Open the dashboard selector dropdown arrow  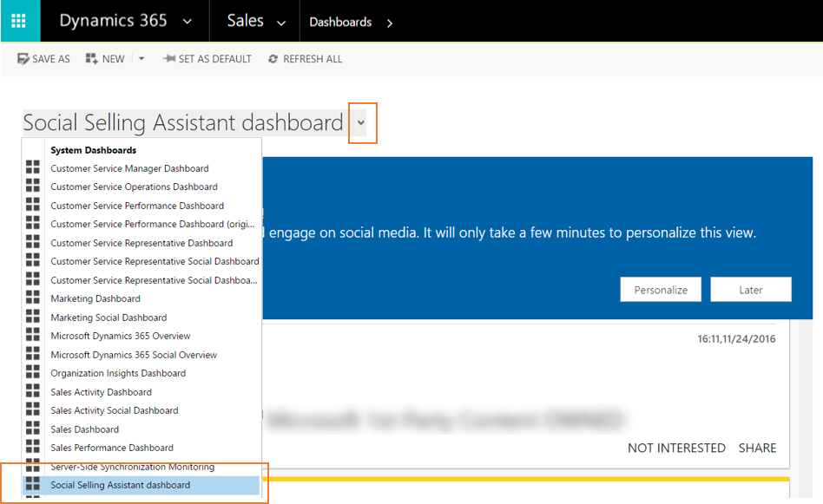point(361,122)
